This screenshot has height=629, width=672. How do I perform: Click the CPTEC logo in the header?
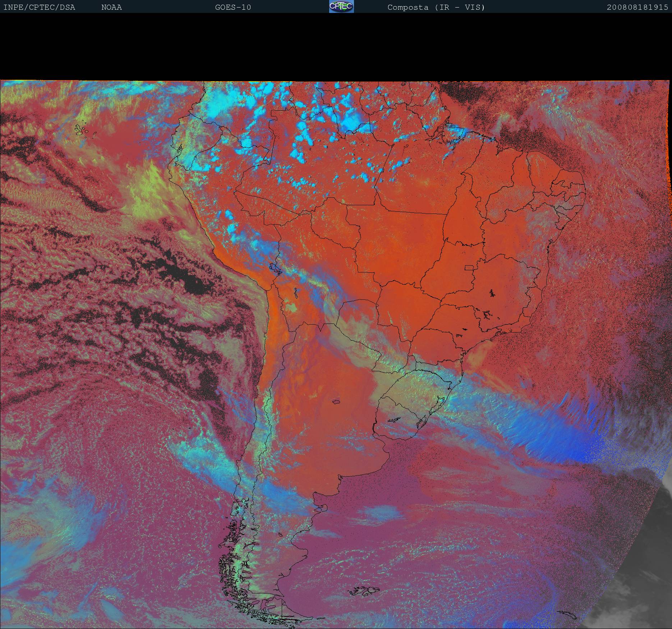[341, 6]
